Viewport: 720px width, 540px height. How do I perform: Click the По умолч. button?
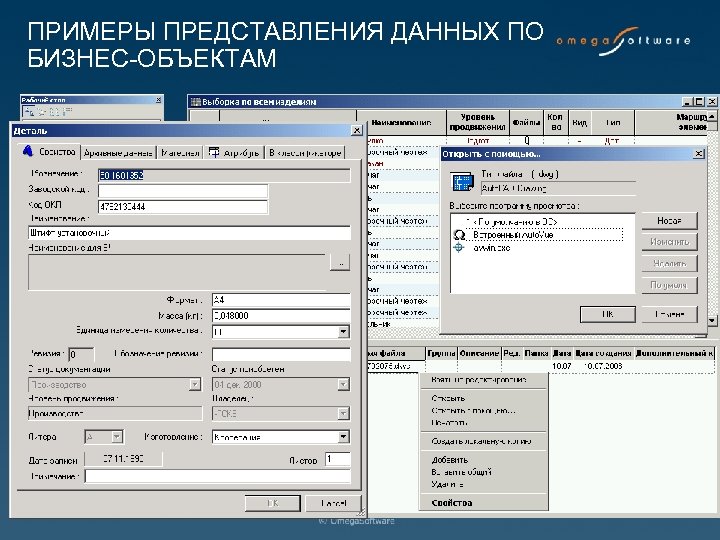669,285
